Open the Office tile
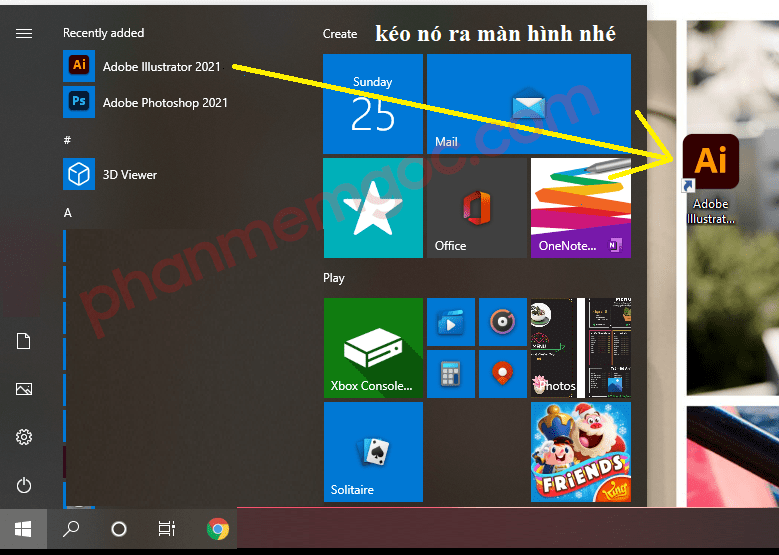Screen dimensions: 779x555 (x=476, y=208)
